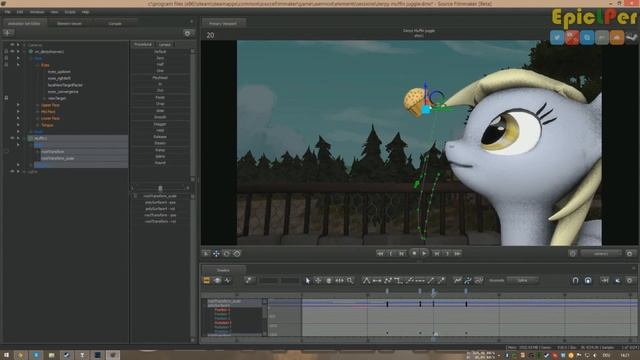Viewport: 640px width, 360px height.
Task: Open the Clip Editor timeline mode
Action: coord(207,280)
